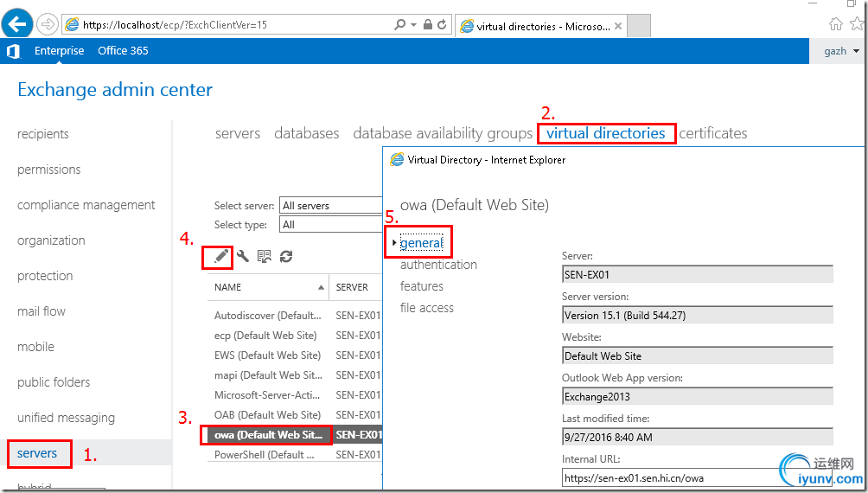Switch to the Office 365 tab
The image size is (868, 493).
click(x=123, y=50)
